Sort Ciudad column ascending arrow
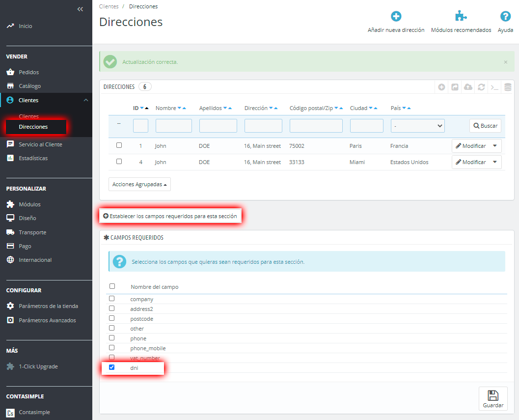Screen dimensions: 519x420 tap(376, 108)
